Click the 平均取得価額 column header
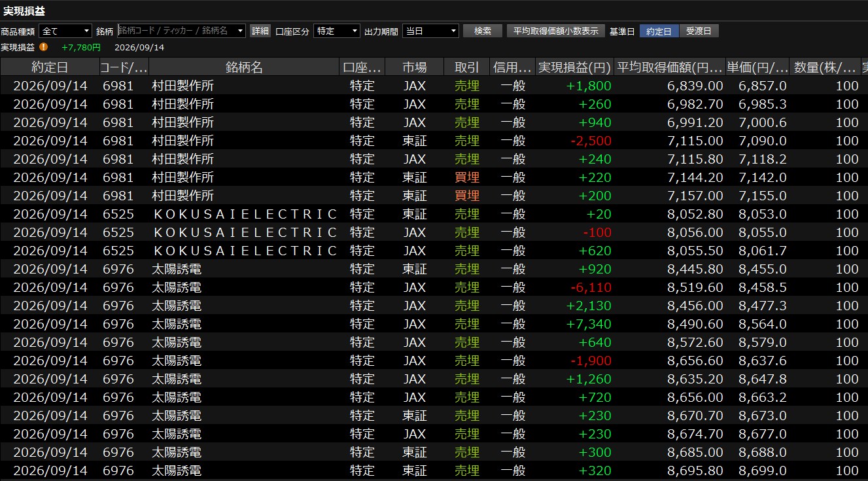 point(670,67)
